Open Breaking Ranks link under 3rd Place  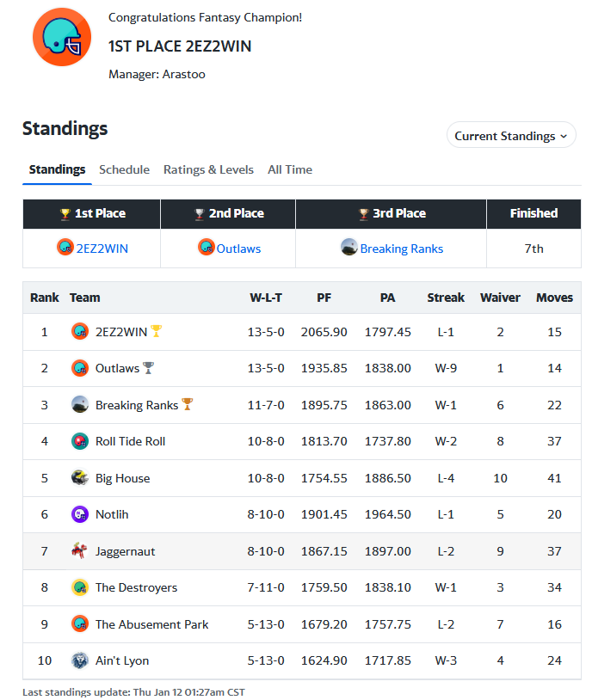(402, 249)
